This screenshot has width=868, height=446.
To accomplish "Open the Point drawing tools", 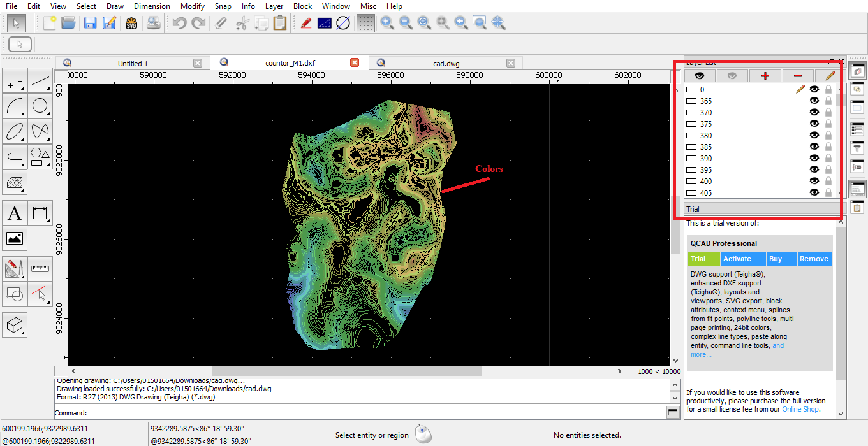I will [15, 81].
